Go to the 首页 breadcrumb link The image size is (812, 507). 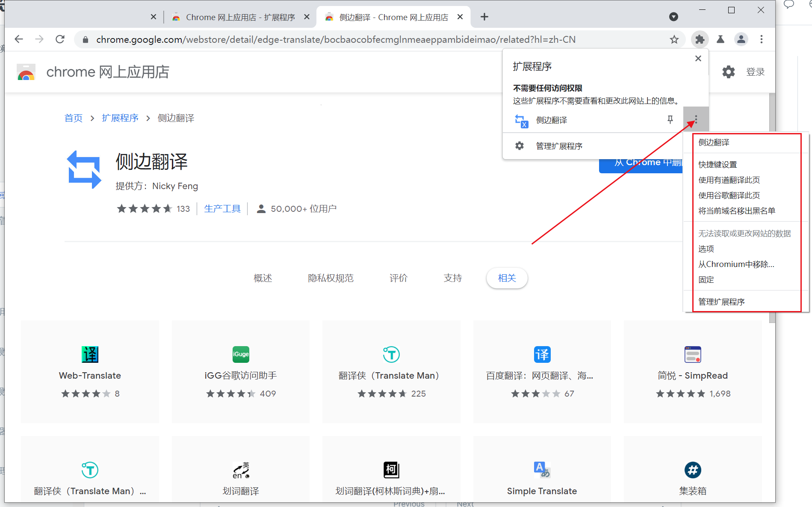click(x=74, y=118)
